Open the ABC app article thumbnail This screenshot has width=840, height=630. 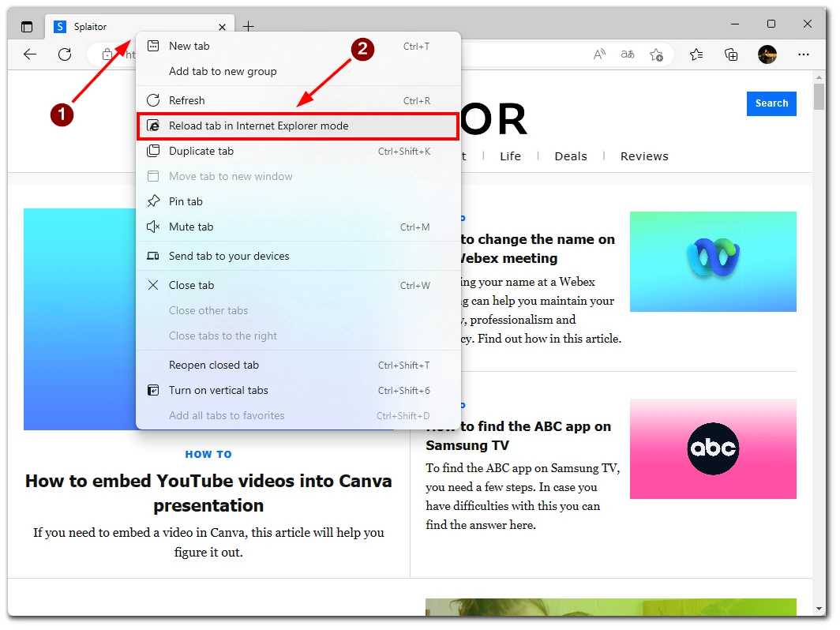pyautogui.click(x=713, y=449)
